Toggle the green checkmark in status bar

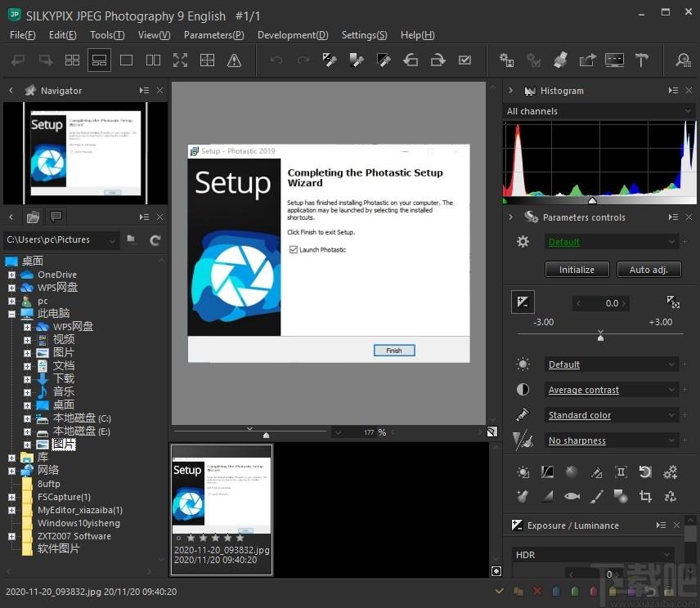(500, 591)
